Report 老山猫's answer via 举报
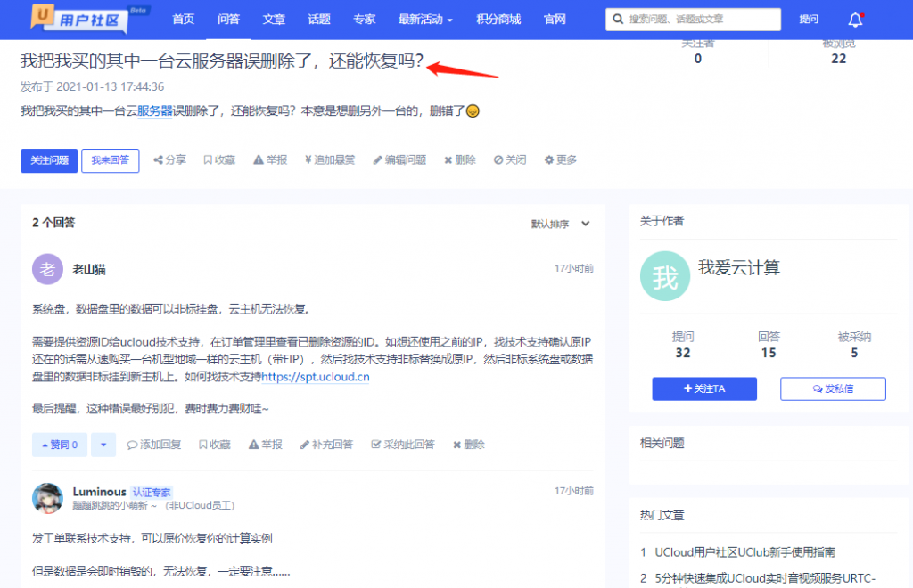Image resolution: width=913 pixels, height=588 pixels. (x=266, y=445)
